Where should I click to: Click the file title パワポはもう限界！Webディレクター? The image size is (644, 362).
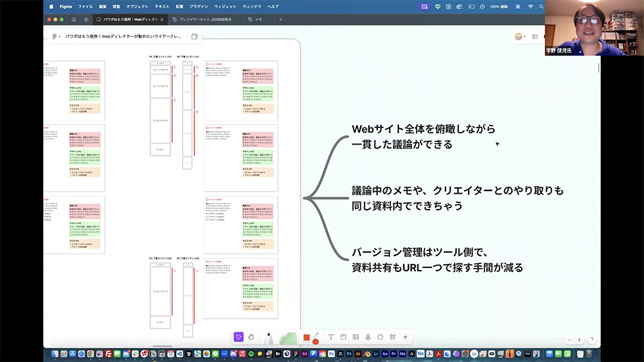click(x=124, y=37)
